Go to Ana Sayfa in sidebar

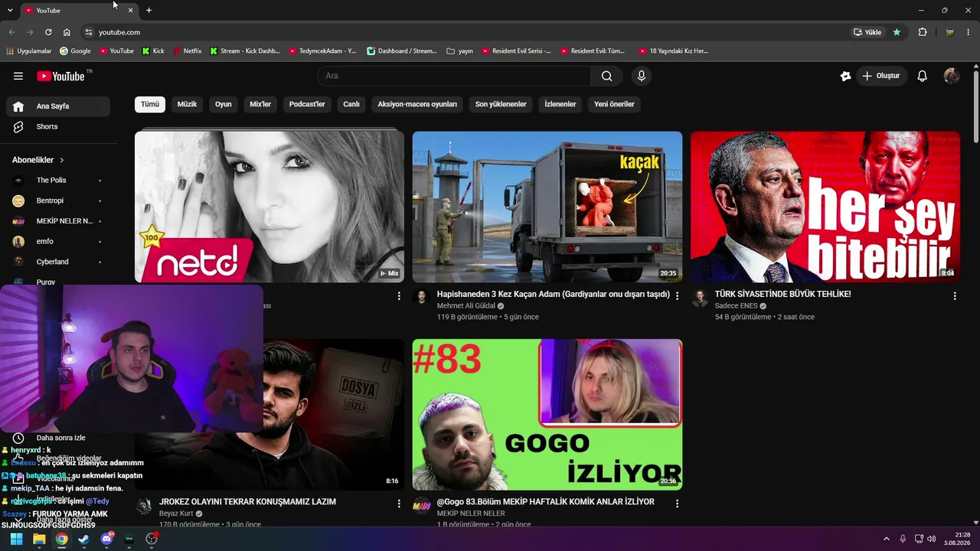[58, 106]
